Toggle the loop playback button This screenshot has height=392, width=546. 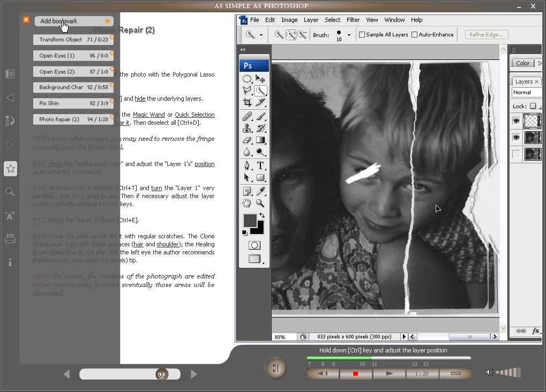[x=455, y=373]
